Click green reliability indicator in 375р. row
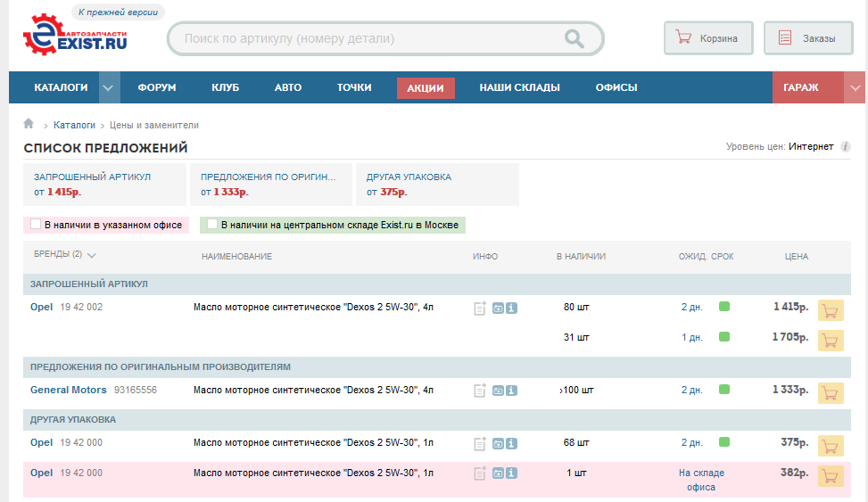This screenshot has width=868, height=502. tap(724, 441)
